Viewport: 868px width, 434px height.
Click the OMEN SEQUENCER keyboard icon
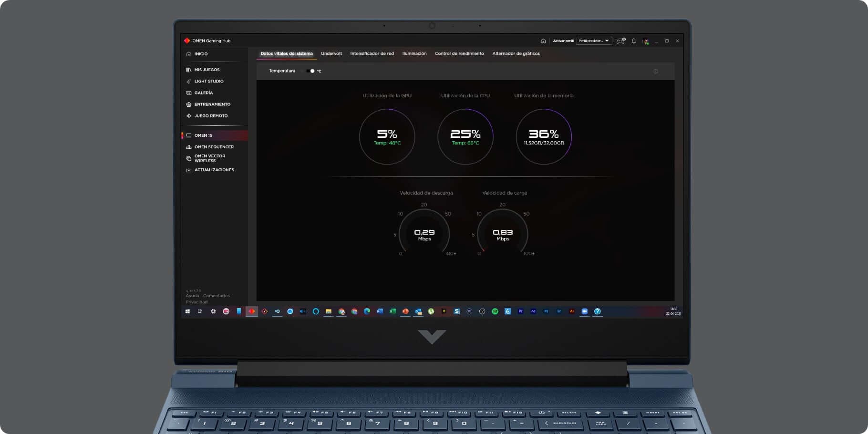click(189, 147)
